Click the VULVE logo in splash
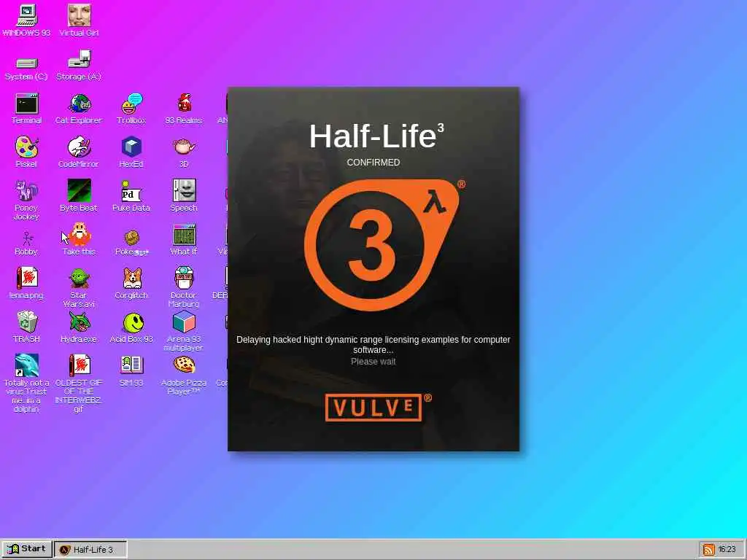 coord(373,408)
